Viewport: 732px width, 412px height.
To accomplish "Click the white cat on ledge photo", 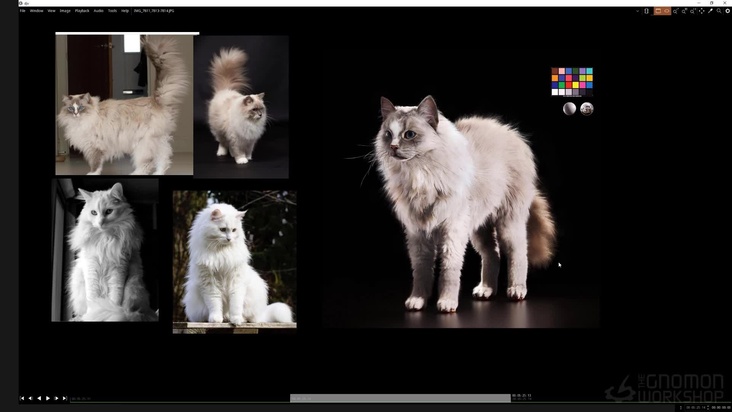I will coord(234,262).
